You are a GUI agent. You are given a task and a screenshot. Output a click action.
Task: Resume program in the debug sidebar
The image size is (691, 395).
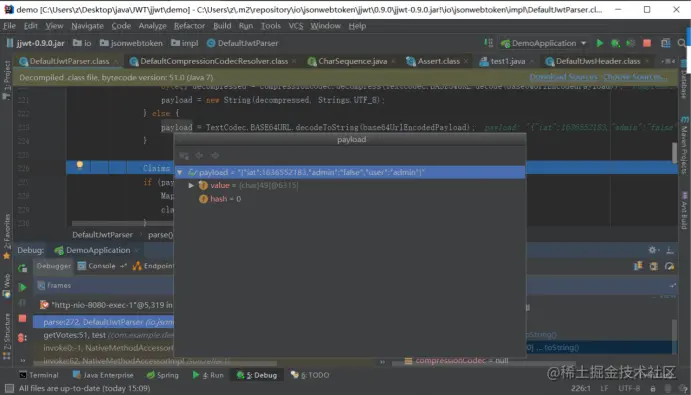point(22,287)
